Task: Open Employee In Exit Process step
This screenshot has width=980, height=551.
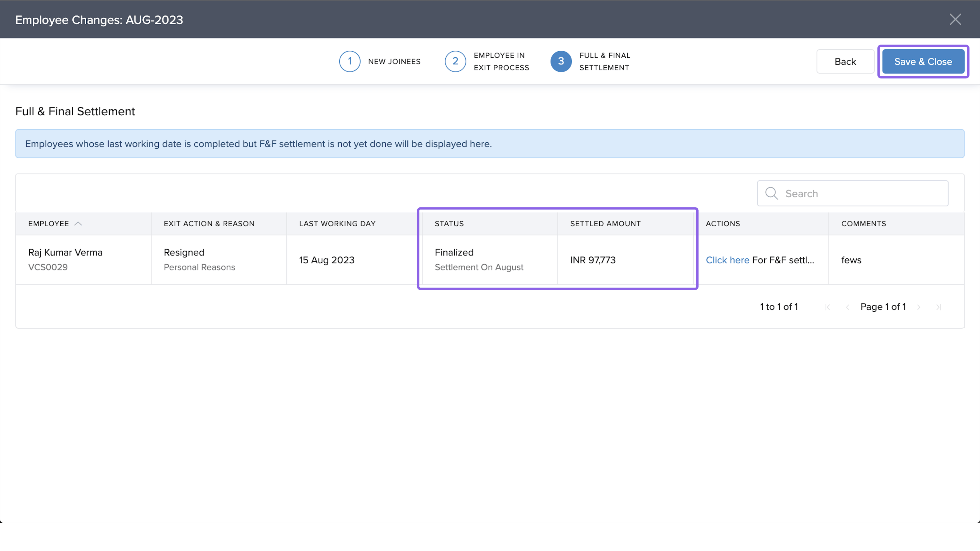Action: [x=501, y=61]
